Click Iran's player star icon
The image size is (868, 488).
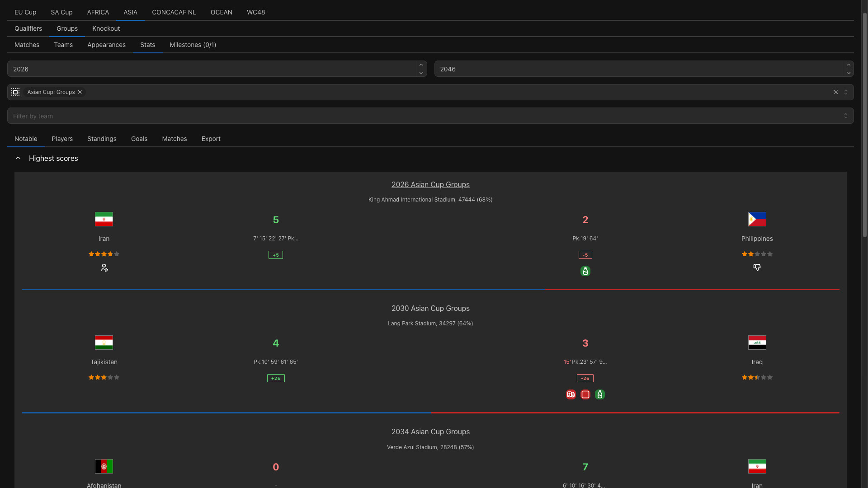pyautogui.click(x=104, y=268)
